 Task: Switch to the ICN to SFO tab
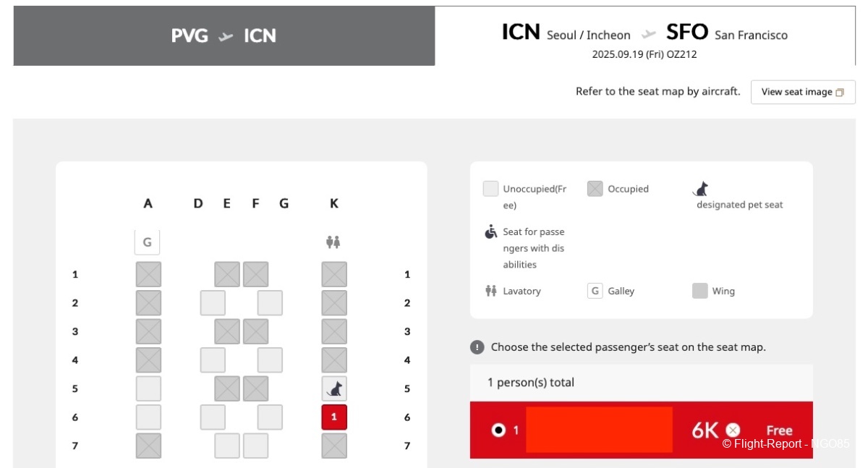tap(644, 36)
